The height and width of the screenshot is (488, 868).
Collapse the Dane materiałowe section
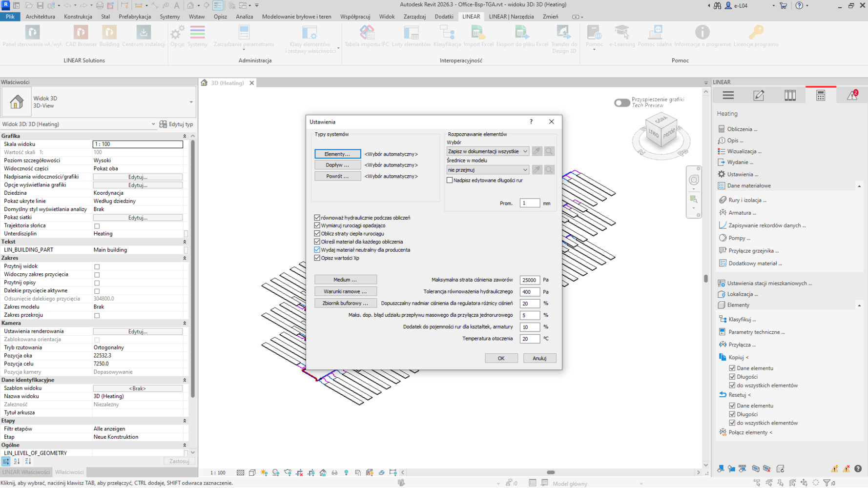coord(859,186)
